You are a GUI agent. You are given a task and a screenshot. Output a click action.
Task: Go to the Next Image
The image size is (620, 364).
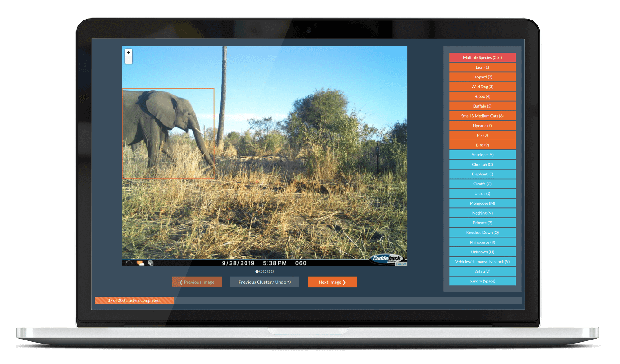coord(332,282)
